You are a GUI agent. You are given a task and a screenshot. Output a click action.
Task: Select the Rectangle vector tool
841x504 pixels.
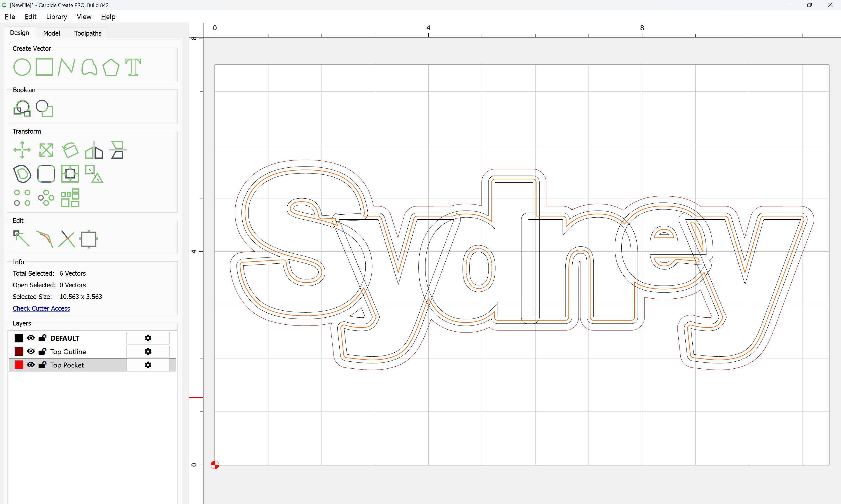pos(44,67)
